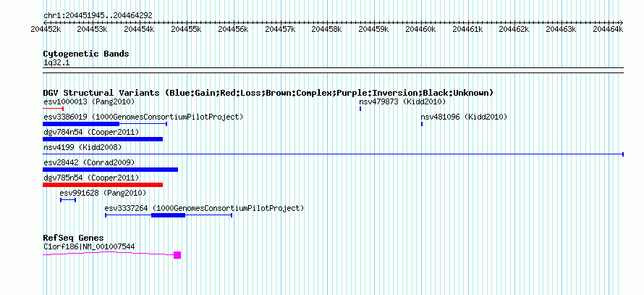The image size is (644, 295).
Task: Click the 204463k ruler tick label
Action: point(562,29)
